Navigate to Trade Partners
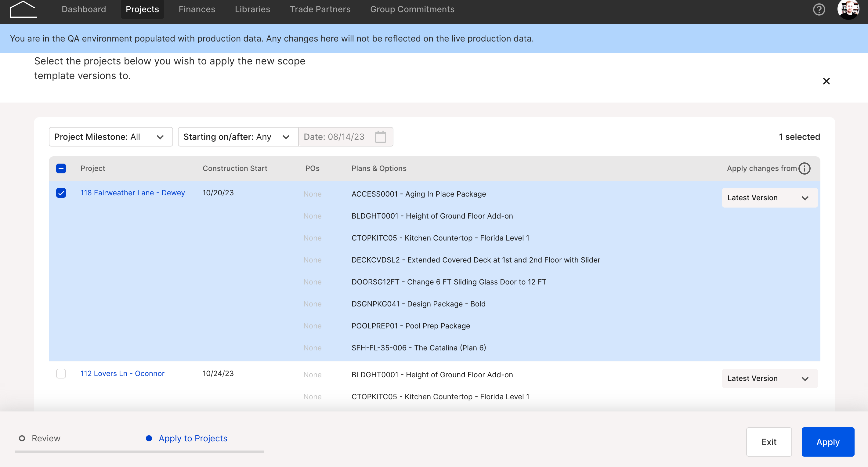 [320, 9]
